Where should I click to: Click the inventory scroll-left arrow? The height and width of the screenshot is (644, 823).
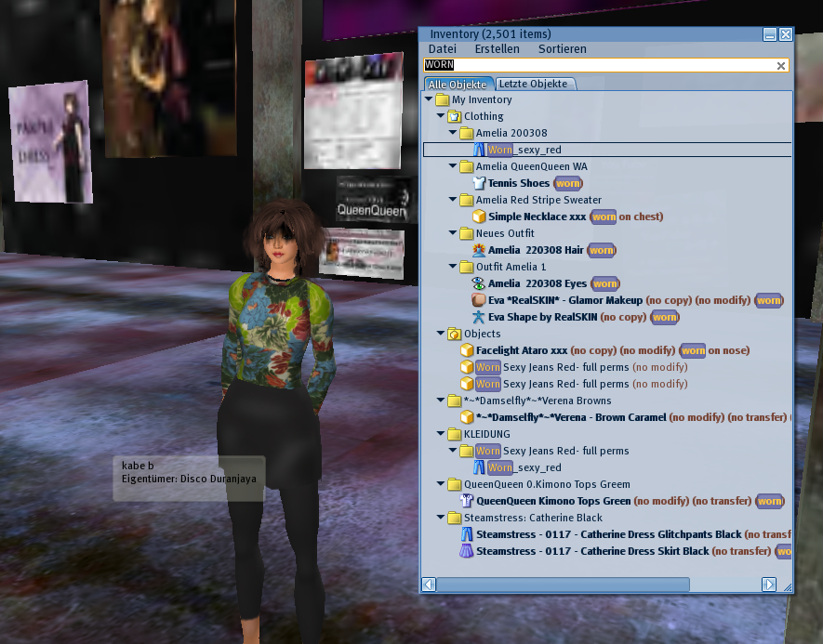[x=429, y=585]
